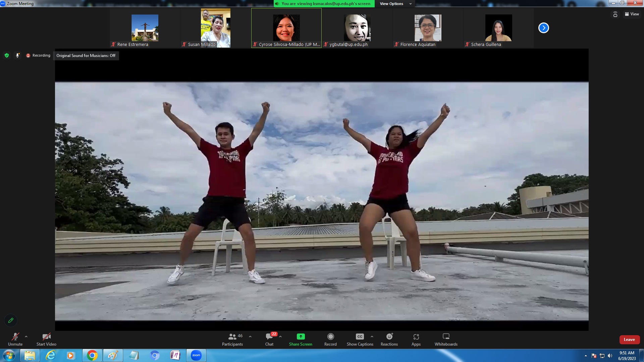Show hidden system tray icons
The height and width of the screenshot is (362, 644).
point(586,356)
